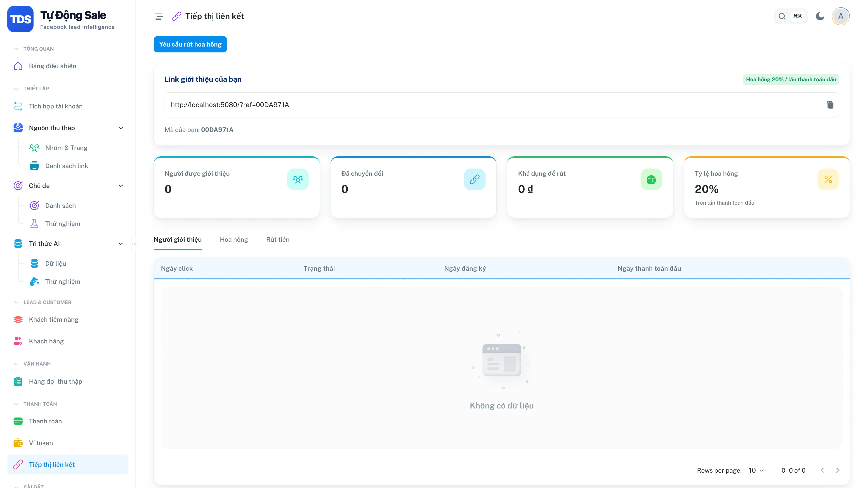Click the percent commission card icon

click(x=828, y=180)
